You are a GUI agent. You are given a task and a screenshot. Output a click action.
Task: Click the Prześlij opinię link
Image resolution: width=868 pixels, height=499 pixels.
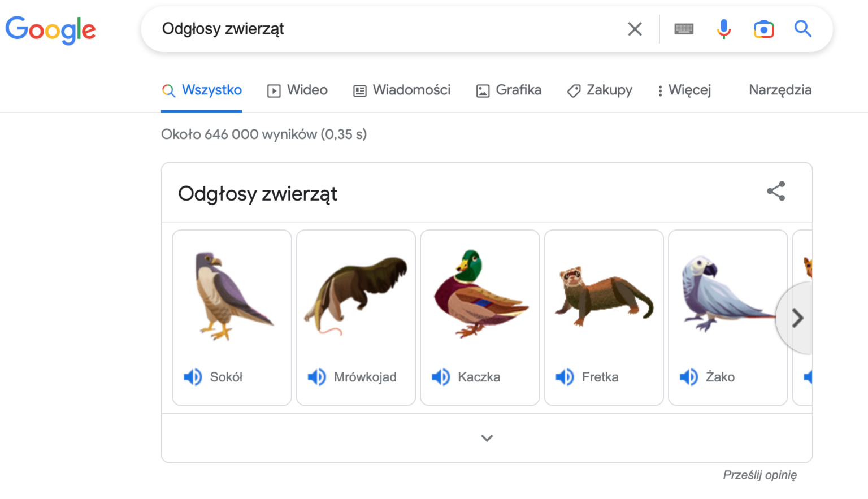[x=761, y=475]
